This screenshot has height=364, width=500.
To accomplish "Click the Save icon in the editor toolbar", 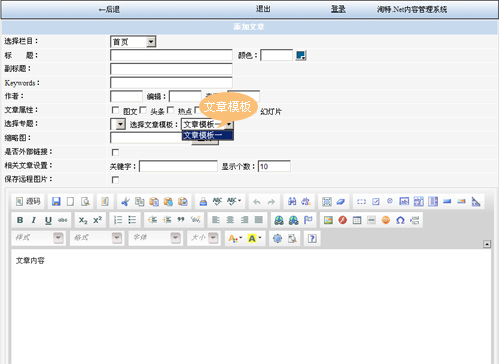I will (x=56, y=201).
